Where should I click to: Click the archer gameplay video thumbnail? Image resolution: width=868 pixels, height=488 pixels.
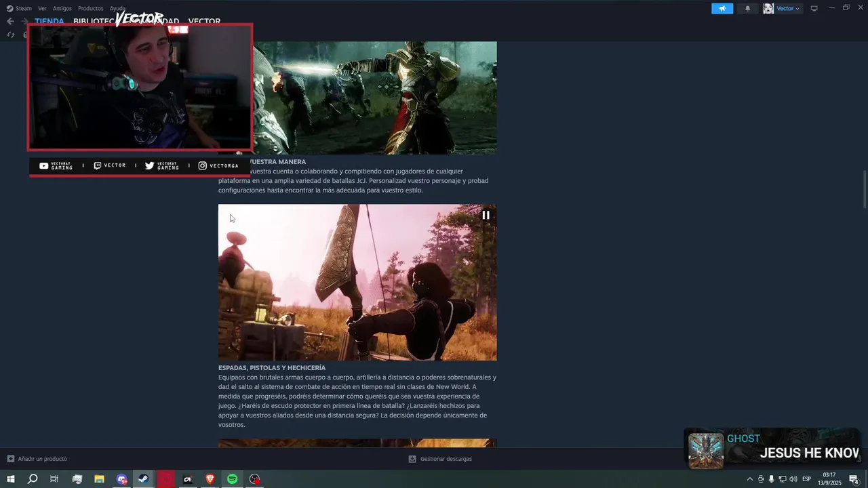click(x=357, y=282)
